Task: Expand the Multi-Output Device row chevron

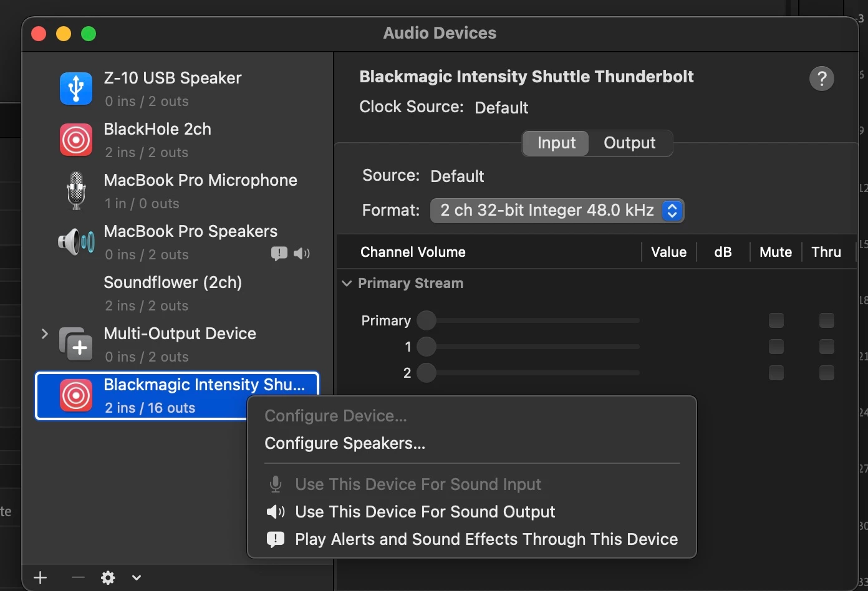Action: pos(44,334)
